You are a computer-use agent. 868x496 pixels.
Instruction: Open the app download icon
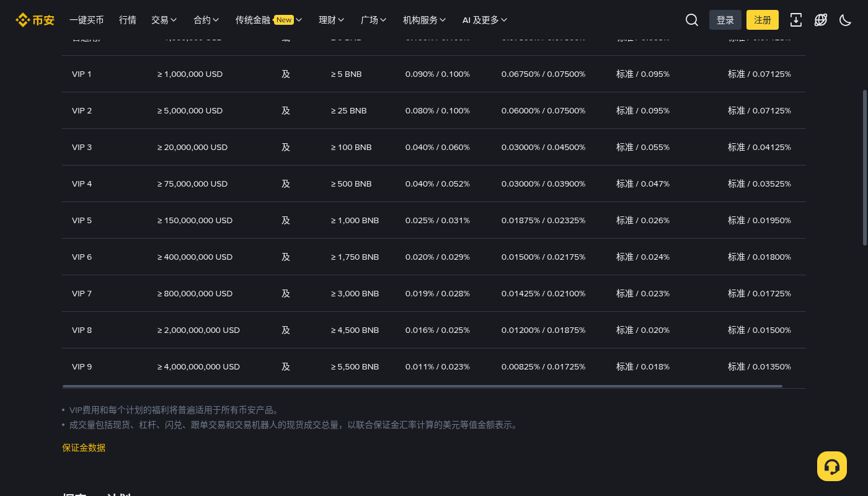point(796,20)
